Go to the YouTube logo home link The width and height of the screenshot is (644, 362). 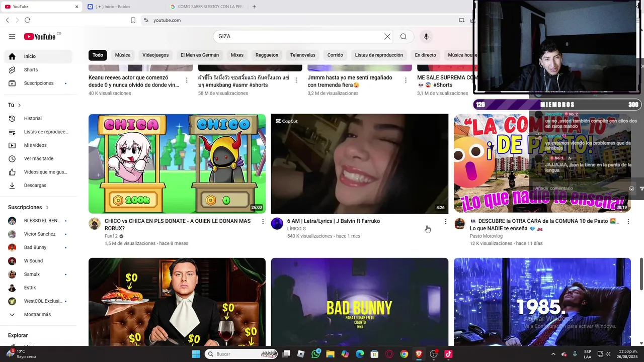[x=40, y=36]
